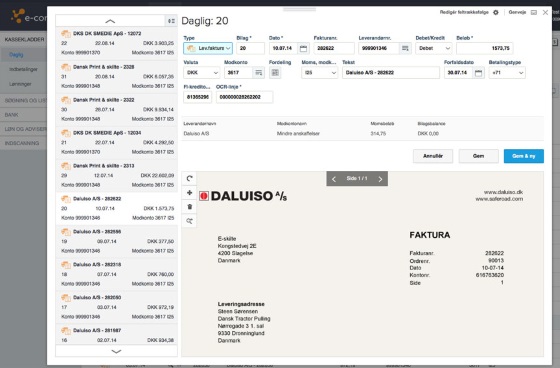Select list entry Daluiso A/S - 282556

point(116,241)
